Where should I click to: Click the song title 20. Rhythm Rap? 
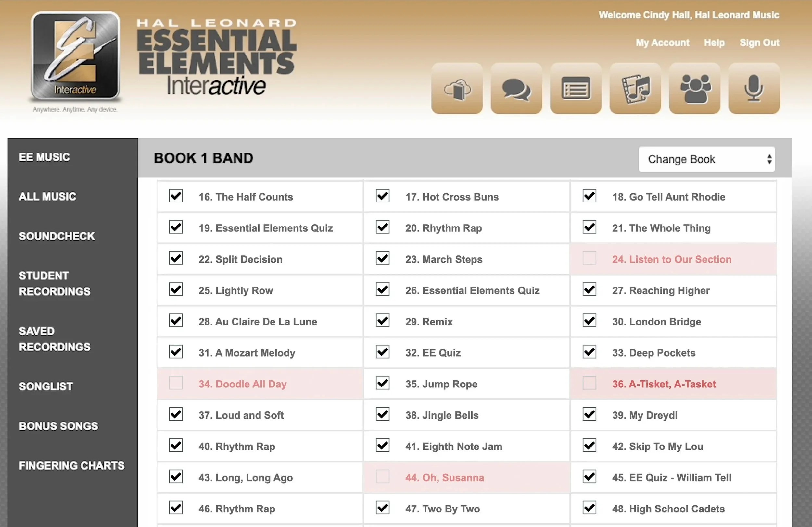pyautogui.click(x=444, y=228)
